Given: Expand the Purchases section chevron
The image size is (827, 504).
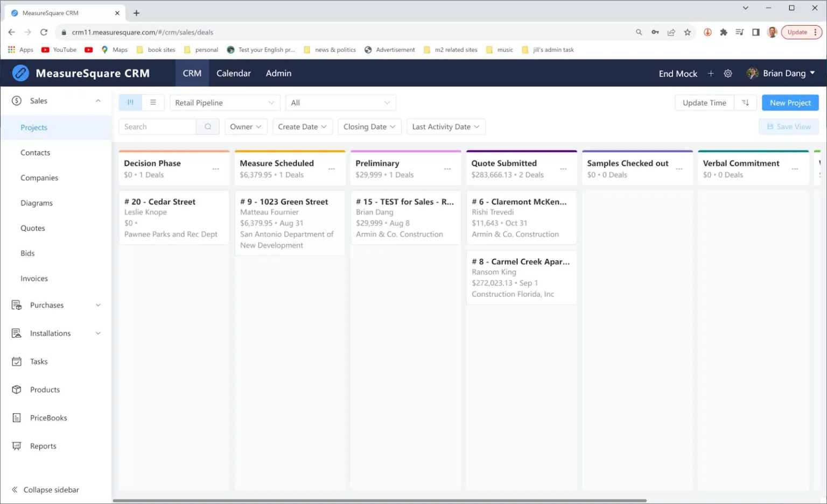Looking at the screenshot, I should point(97,305).
